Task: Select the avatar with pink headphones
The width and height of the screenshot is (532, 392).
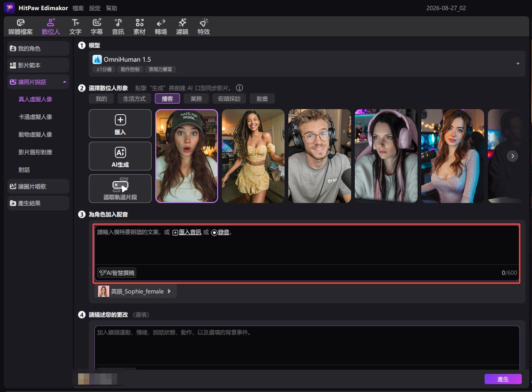Action: point(386,156)
